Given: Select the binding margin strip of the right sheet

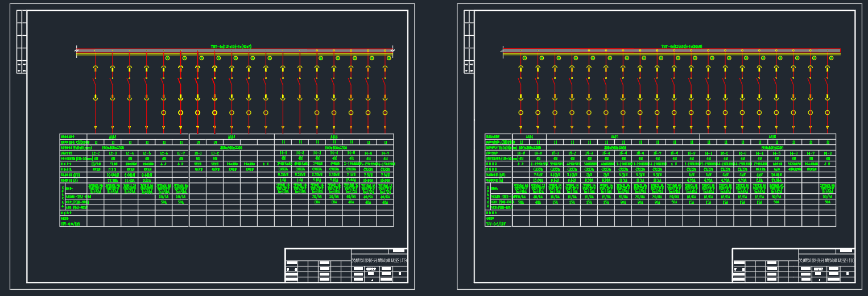Looking at the screenshot, I should coord(469,41).
